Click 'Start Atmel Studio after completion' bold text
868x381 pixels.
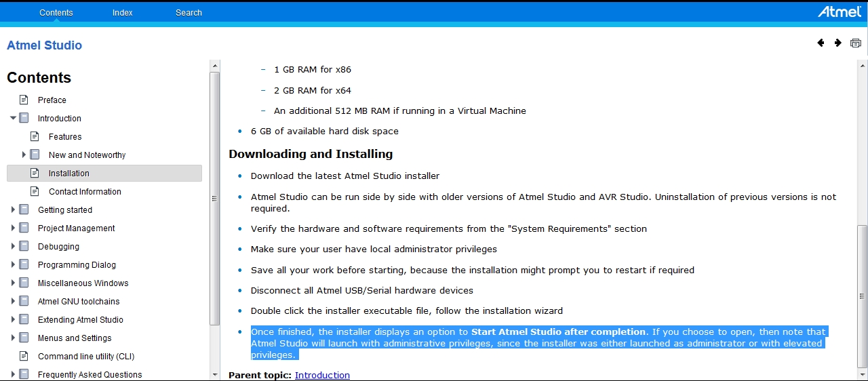pyautogui.click(x=559, y=332)
